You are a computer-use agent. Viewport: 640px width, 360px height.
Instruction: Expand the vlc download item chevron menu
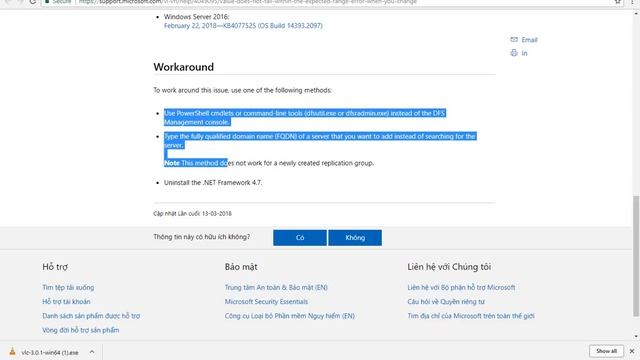[x=92, y=352]
